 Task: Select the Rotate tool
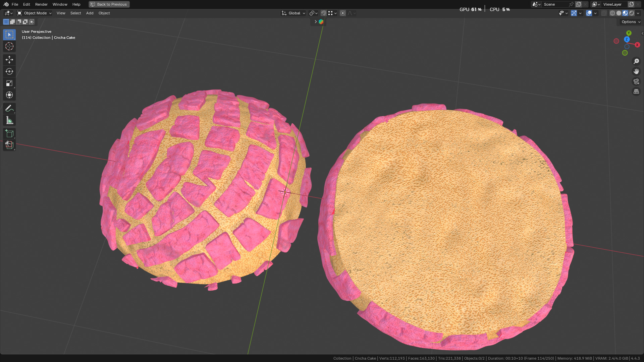pos(9,71)
